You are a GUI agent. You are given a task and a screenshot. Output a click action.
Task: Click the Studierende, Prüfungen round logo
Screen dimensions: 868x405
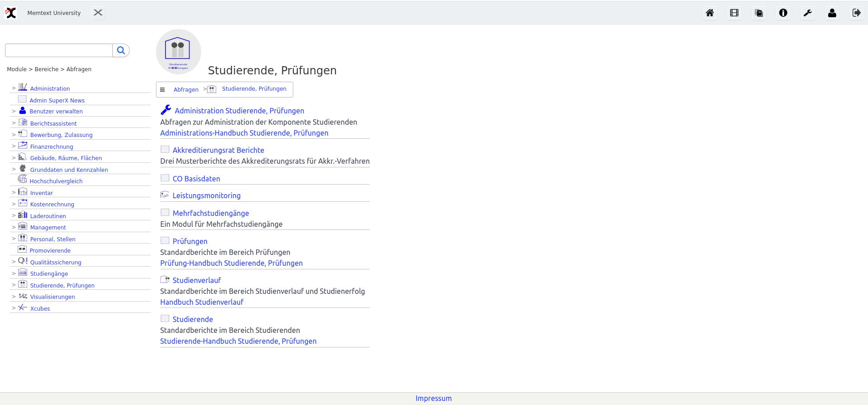coord(178,51)
